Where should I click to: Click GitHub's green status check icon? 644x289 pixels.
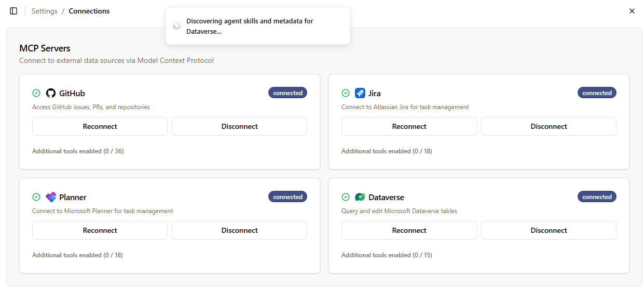(36, 93)
